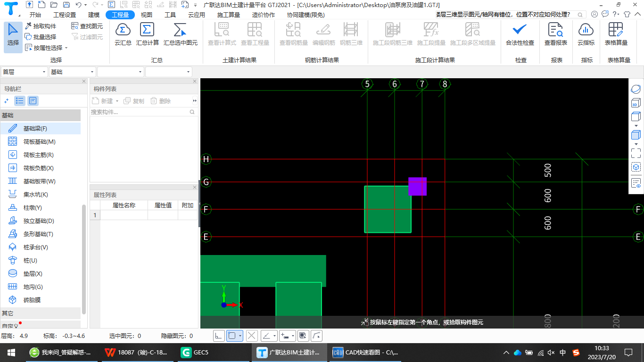Screen dimensions: 644x362
Task: Click the full-screen frame icon on right toolbar
Action: (636, 153)
